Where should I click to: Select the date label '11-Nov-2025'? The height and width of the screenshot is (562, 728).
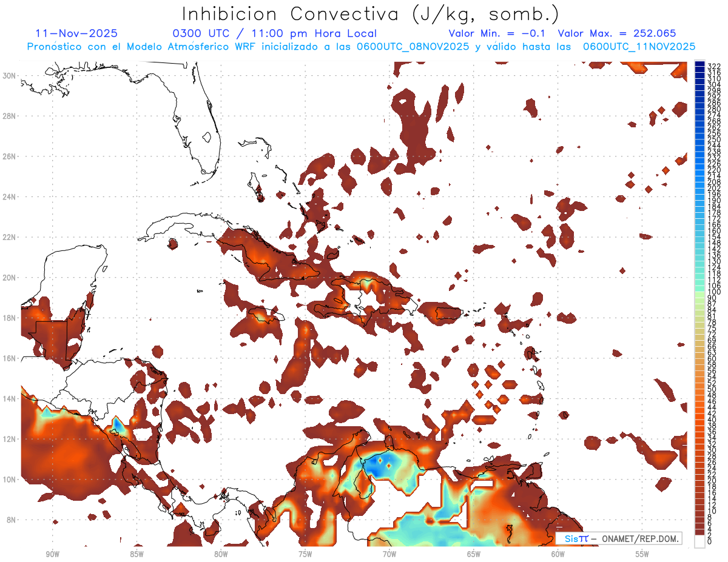click(76, 34)
